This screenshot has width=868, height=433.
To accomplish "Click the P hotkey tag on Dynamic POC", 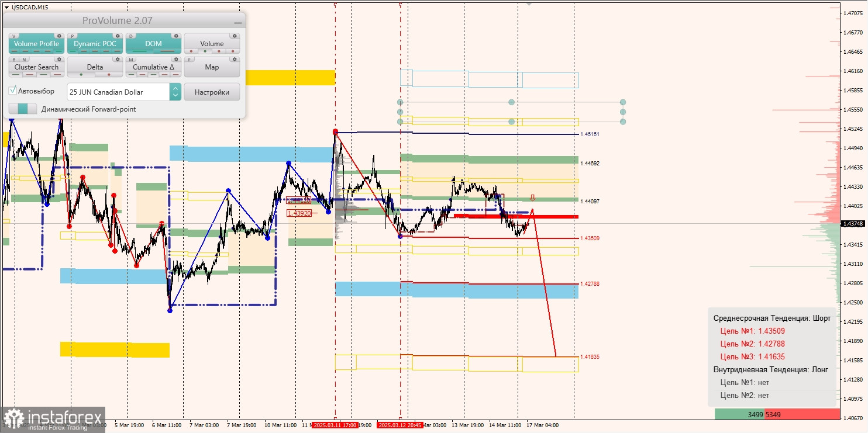I will tap(73, 36).
